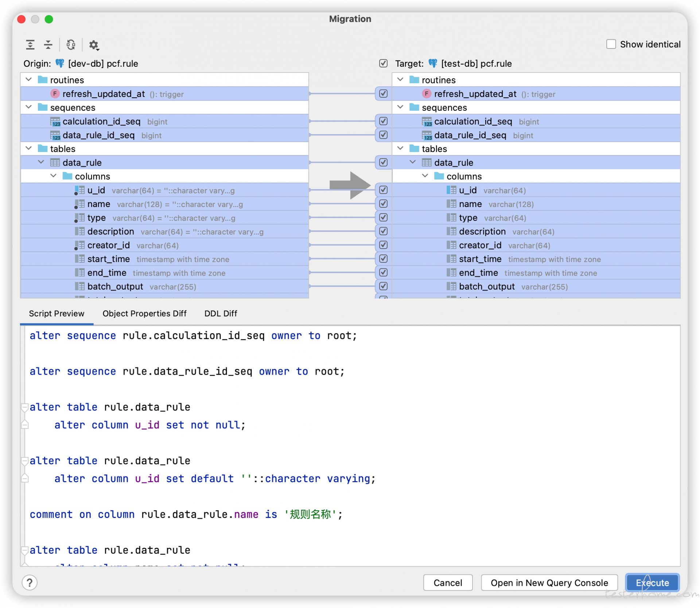
Task: Switch to the Script Preview tab
Action: [57, 313]
